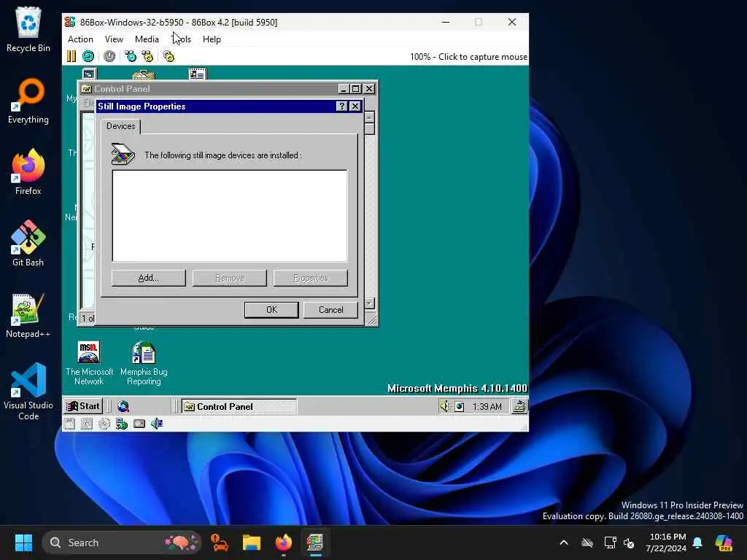Open Visual Studio Code shortcut

28,392
